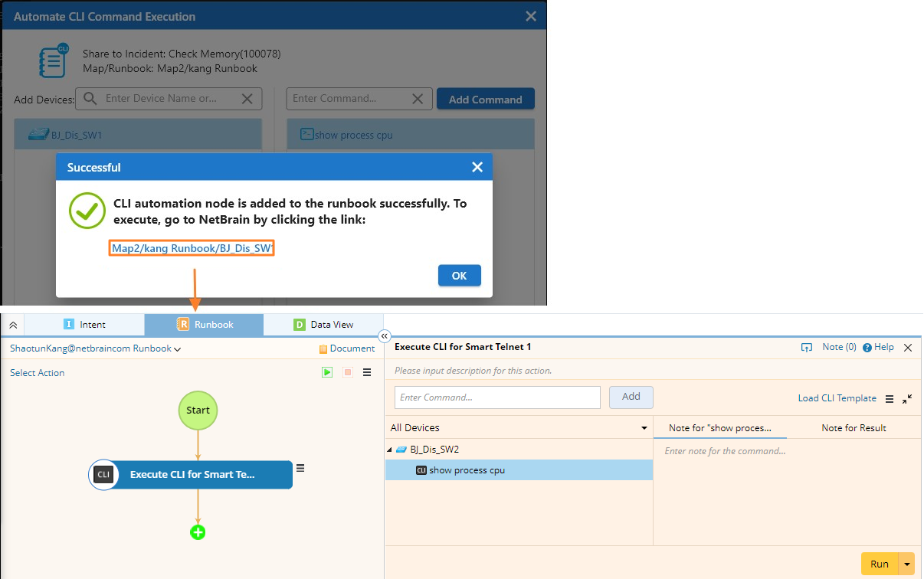Clear the Enter Command field in dialog
The height and width of the screenshot is (579, 924).
click(418, 99)
